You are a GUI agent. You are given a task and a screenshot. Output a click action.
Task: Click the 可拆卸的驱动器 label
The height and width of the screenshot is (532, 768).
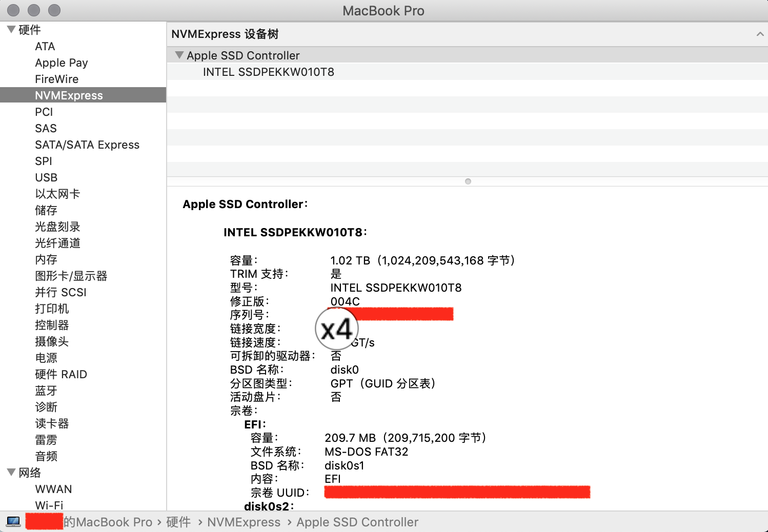(272, 356)
